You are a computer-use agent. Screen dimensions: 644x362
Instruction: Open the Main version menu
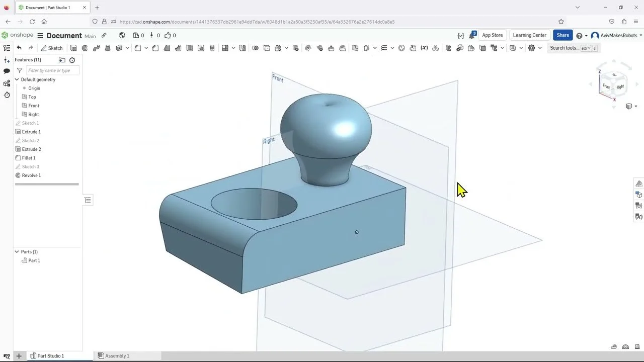[91, 36]
